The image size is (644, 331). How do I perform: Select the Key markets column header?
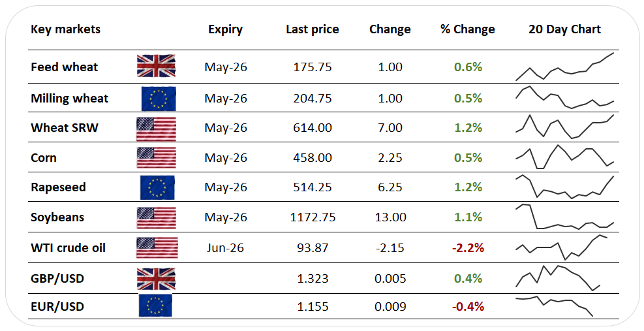click(x=65, y=29)
